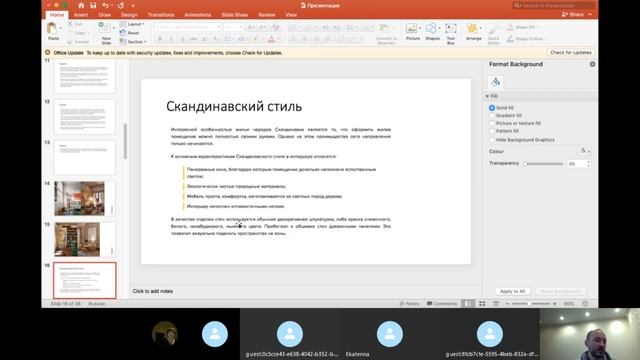Click the Bold formatting icon
640x360 pixels.
click(x=160, y=39)
